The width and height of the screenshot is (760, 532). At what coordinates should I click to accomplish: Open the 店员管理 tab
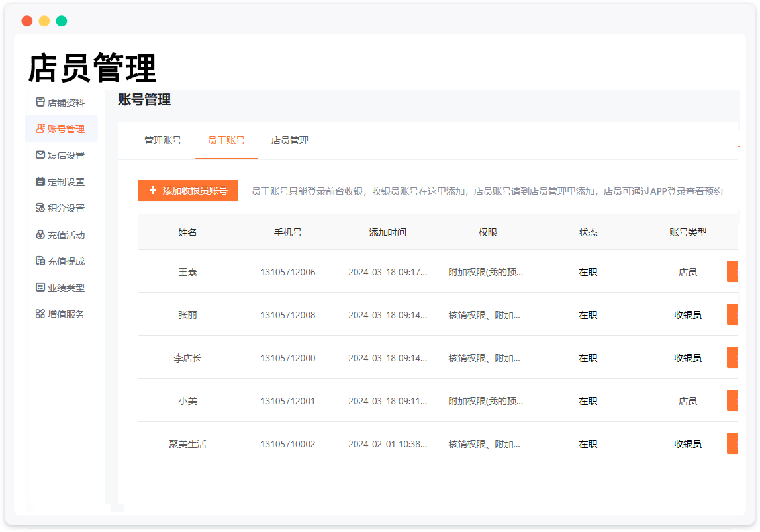pyautogui.click(x=289, y=140)
